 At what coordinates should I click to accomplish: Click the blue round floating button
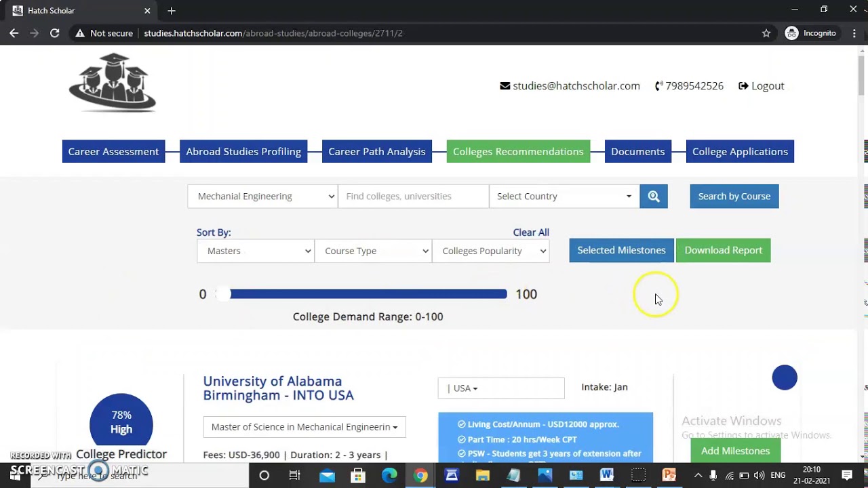[785, 378]
